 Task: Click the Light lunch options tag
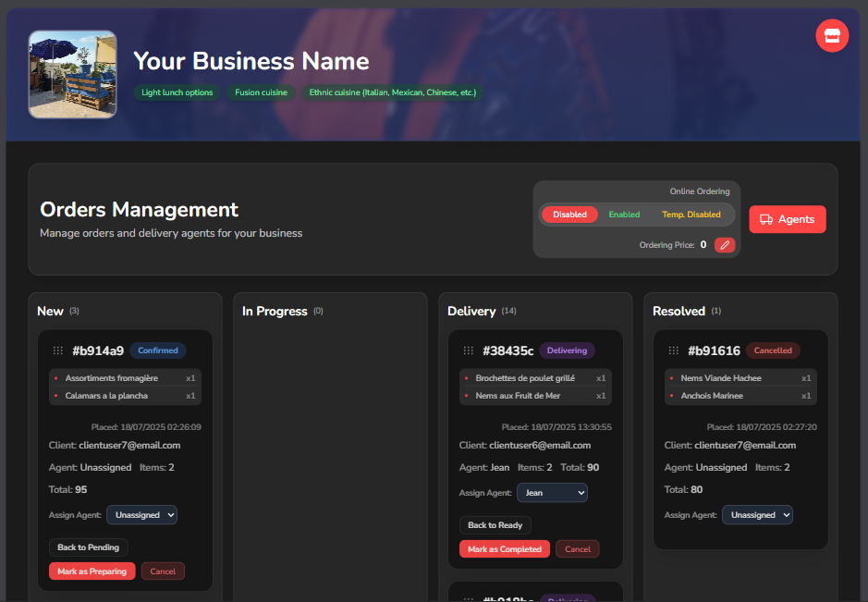pos(177,92)
